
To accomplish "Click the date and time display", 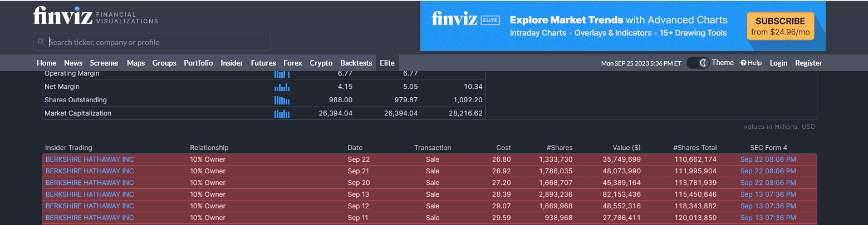I will (641, 63).
